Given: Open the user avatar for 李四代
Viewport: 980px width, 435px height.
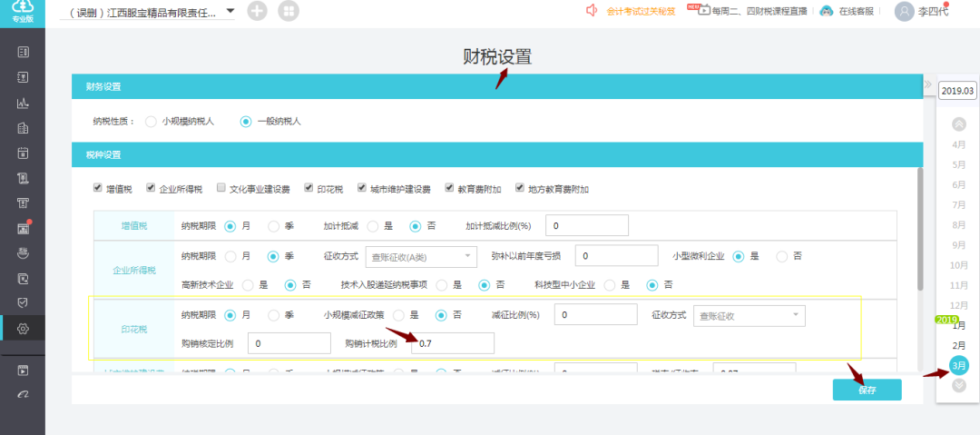Looking at the screenshot, I should pos(905,11).
